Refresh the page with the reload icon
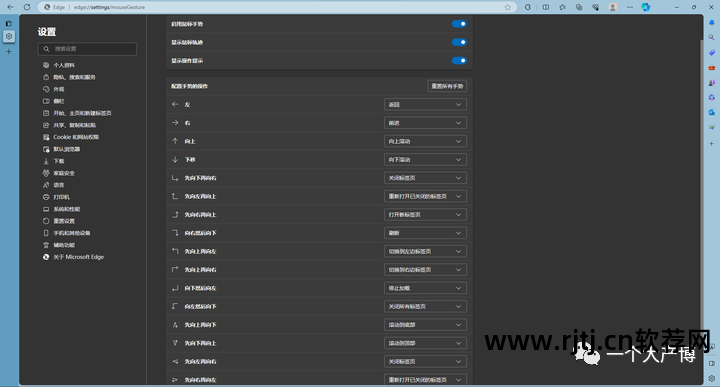Image resolution: width=720 pixels, height=387 pixels. coord(27,7)
